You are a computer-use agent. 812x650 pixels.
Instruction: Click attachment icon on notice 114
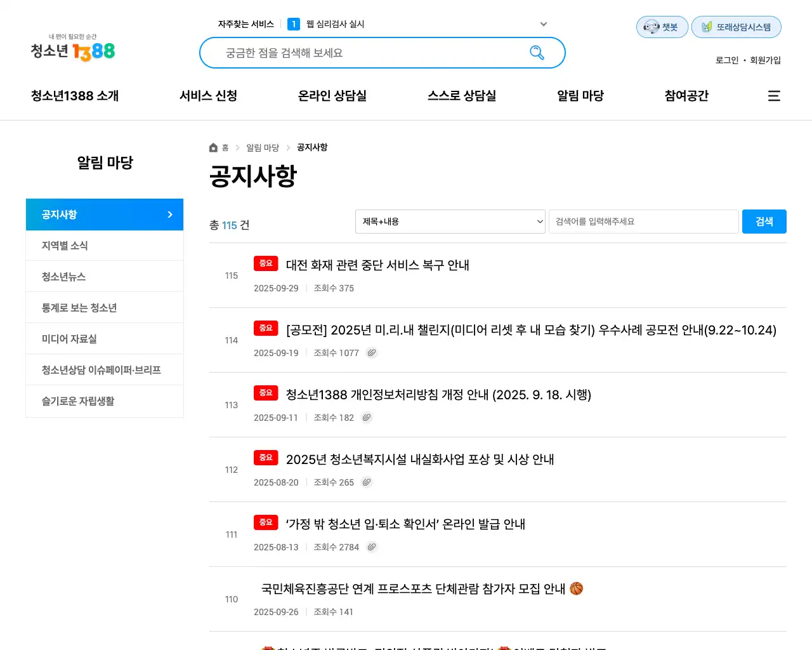(372, 353)
